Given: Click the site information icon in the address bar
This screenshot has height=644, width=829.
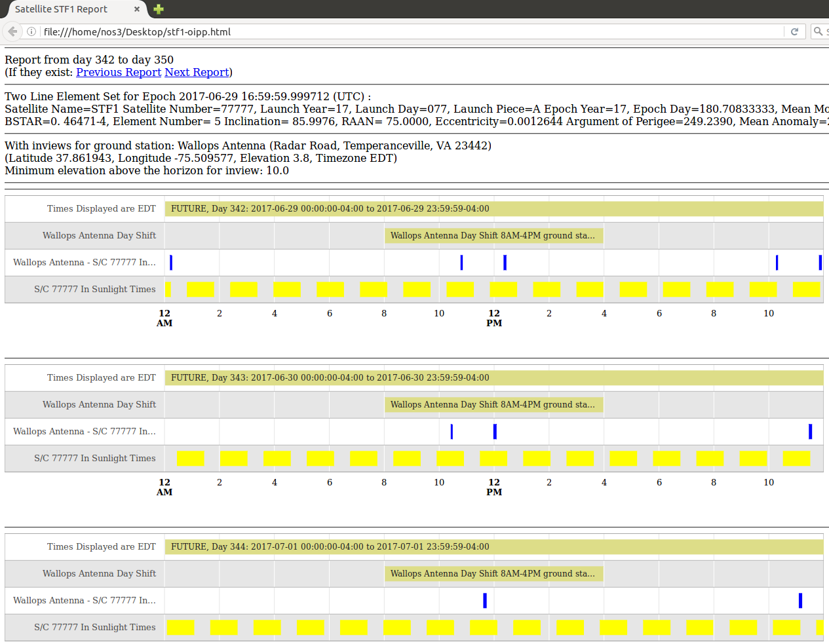Looking at the screenshot, I should pos(31,31).
